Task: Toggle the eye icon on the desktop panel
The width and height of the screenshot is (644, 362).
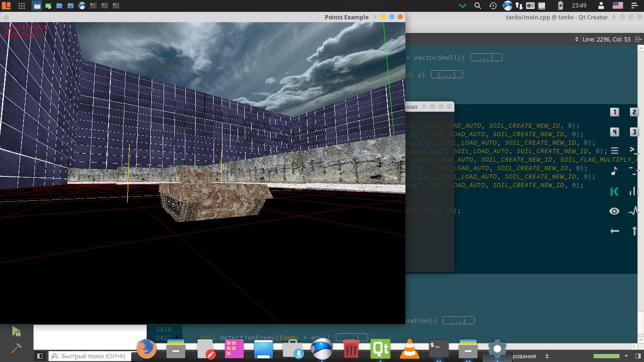Action: click(614, 211)
